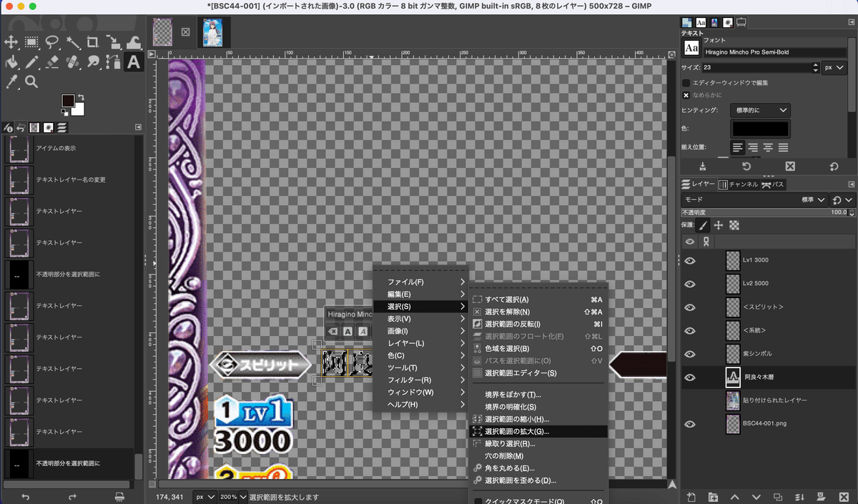Click undo button at bottom of history panel
The height and width of the screenshot is (504, 858).
click(x=26, y=496)
